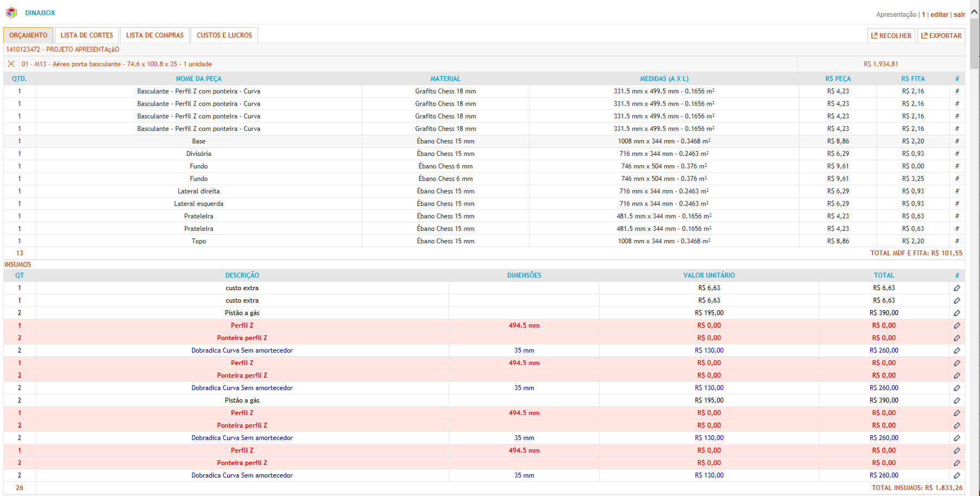Click the NOME DA PEÇA column header

tap(199, 79)
